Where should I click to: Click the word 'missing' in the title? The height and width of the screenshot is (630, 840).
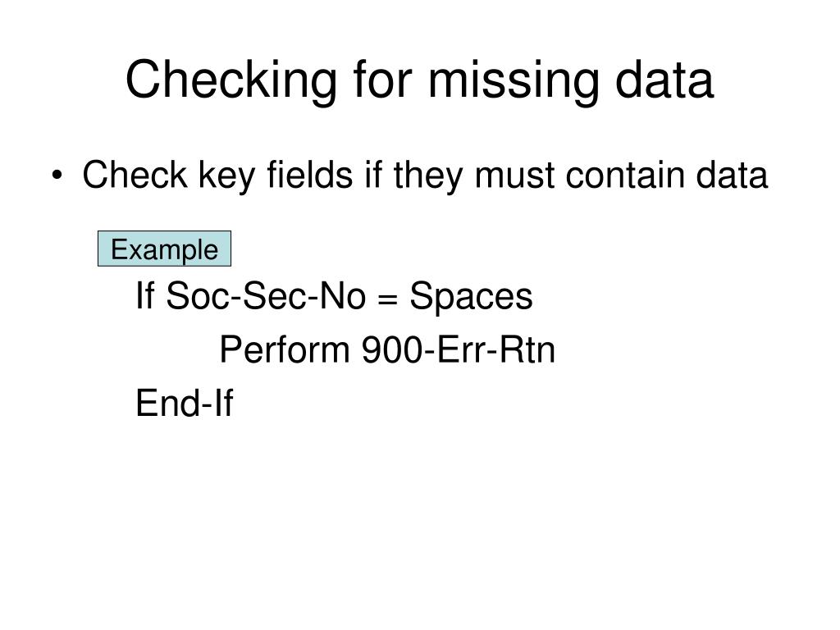click(514, 81)
